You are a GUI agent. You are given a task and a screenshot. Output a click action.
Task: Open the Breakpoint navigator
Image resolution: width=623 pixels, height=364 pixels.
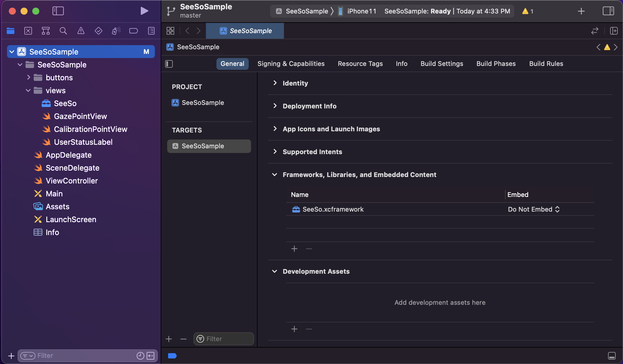tap(134, 31)
